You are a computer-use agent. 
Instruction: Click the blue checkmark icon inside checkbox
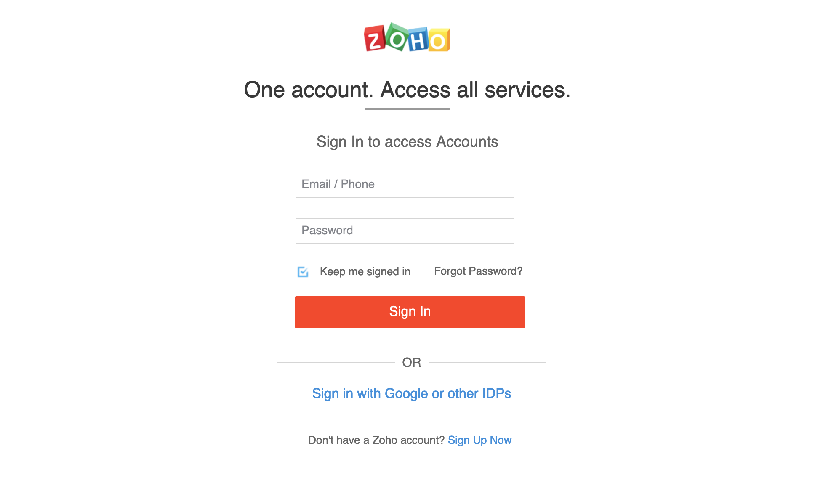coord(304,272)
